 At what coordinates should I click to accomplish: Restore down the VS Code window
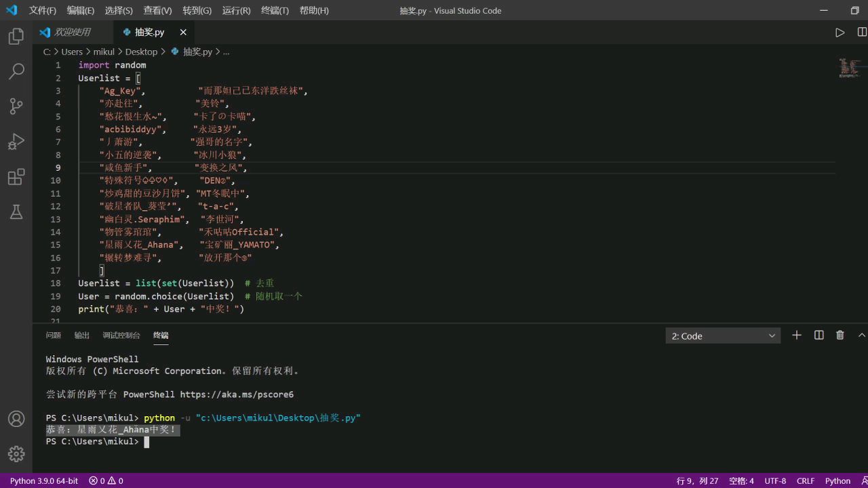854,10
